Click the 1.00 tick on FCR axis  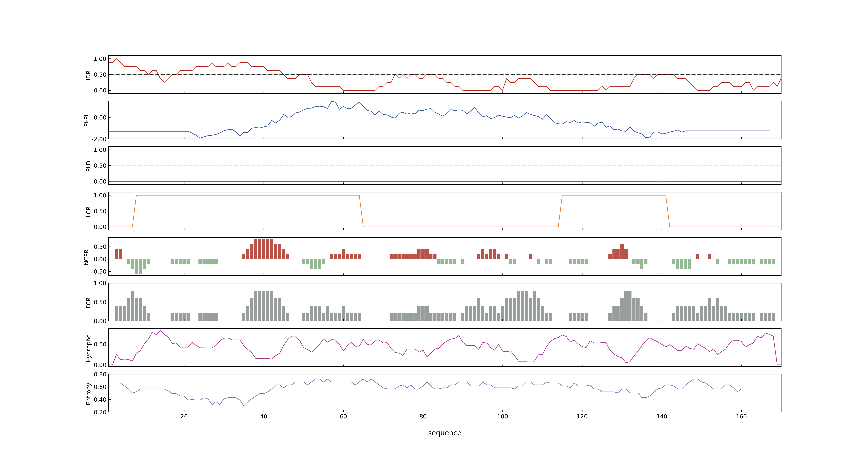(x=100, y=283)
